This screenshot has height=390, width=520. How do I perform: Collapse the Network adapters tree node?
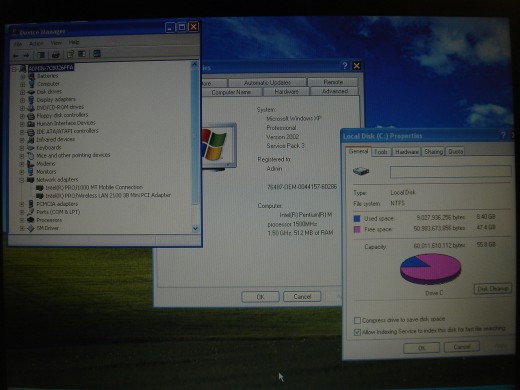[x=22, y=180]
